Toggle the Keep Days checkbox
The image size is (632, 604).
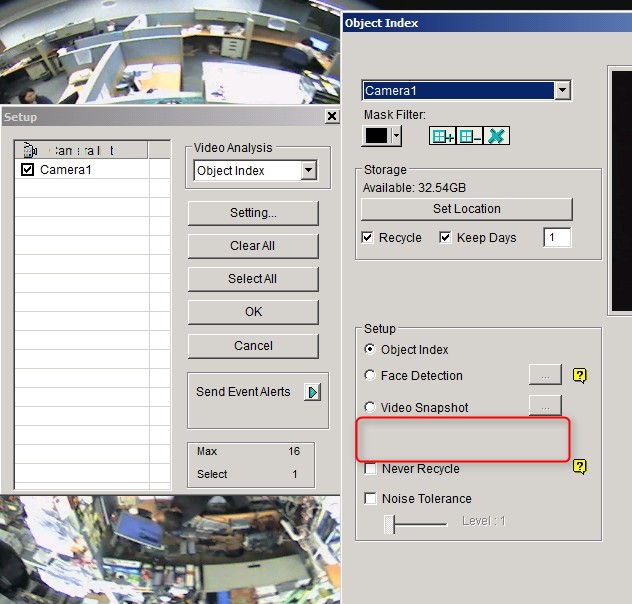[445, 237]
